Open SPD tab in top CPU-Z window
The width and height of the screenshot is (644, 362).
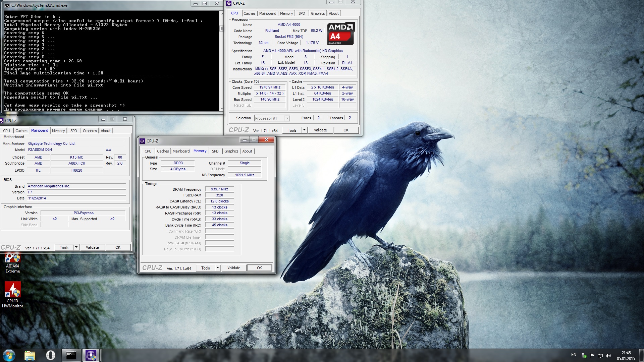[302, 13]
